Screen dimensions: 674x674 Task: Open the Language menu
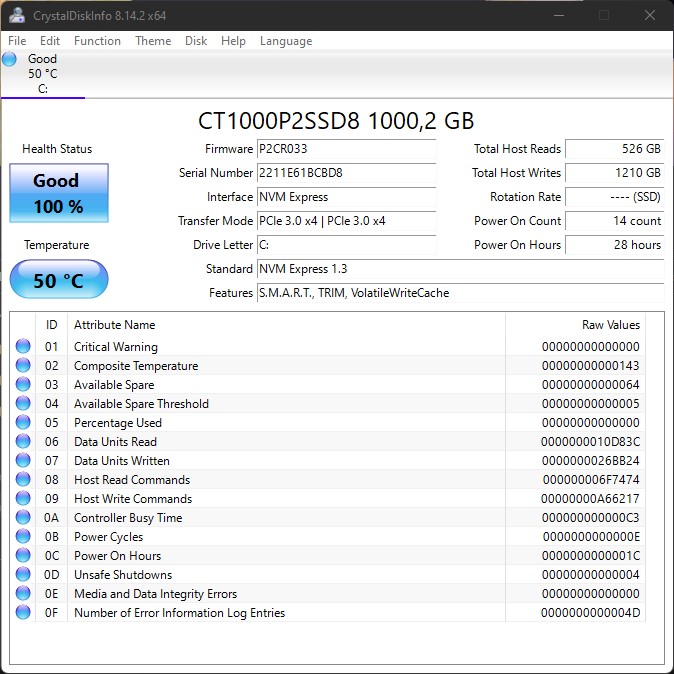pyautogui.click(x=286, y=41)
